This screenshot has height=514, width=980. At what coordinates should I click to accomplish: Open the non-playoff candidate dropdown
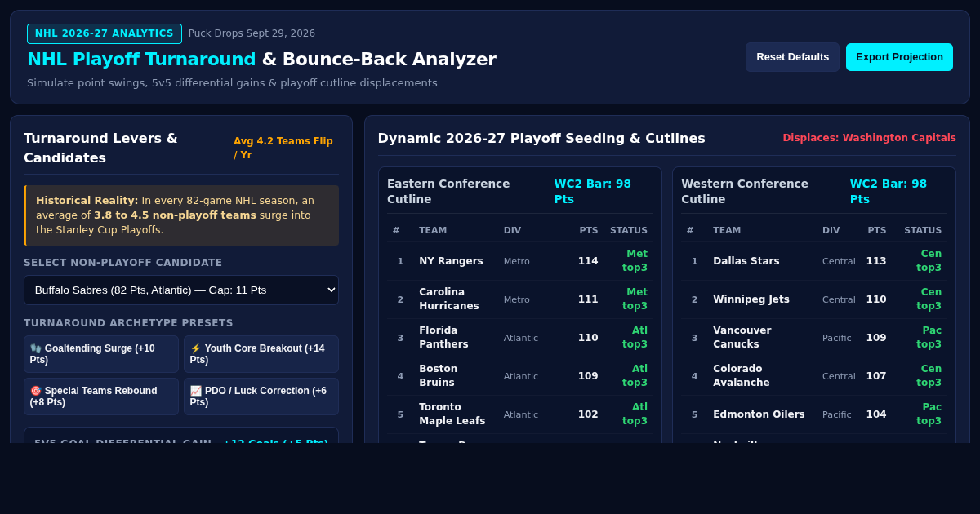(181, 290)
